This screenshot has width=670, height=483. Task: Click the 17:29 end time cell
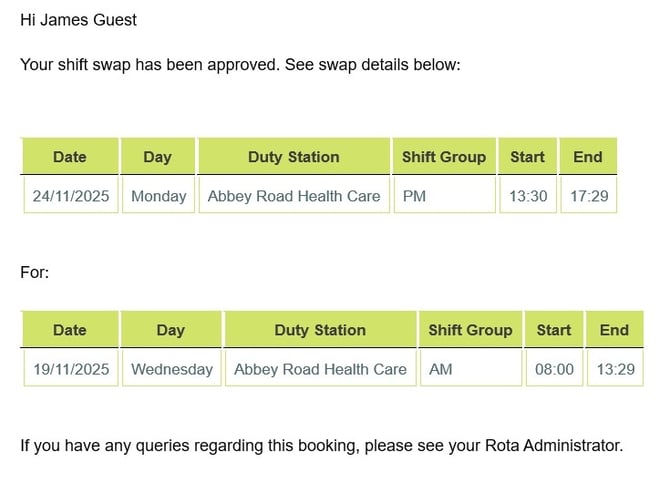point(588,196)
